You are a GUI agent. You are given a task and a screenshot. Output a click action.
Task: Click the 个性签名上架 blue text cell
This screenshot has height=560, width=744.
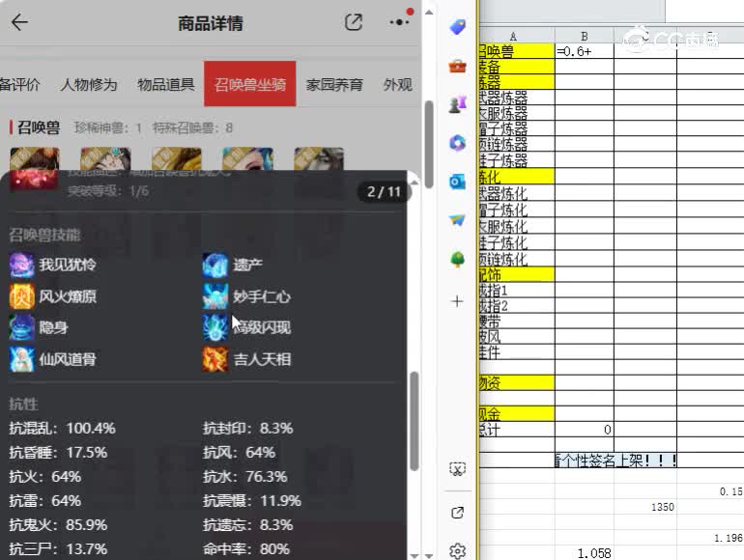pos(615,460)
